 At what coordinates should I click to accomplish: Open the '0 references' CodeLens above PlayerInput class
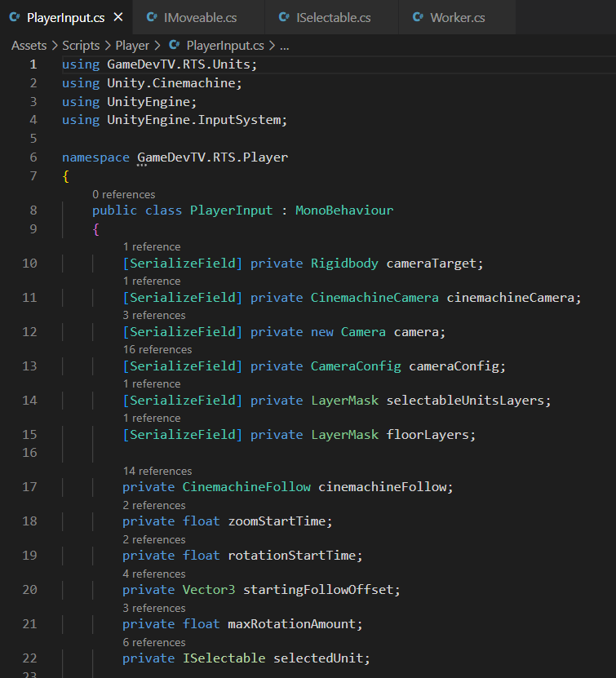click(x=124, y=194)
